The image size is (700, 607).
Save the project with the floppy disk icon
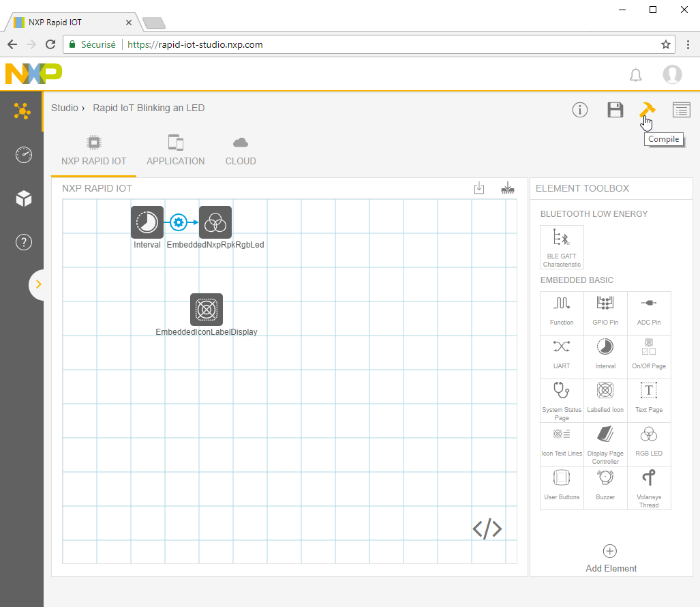[x=615, y=110]
